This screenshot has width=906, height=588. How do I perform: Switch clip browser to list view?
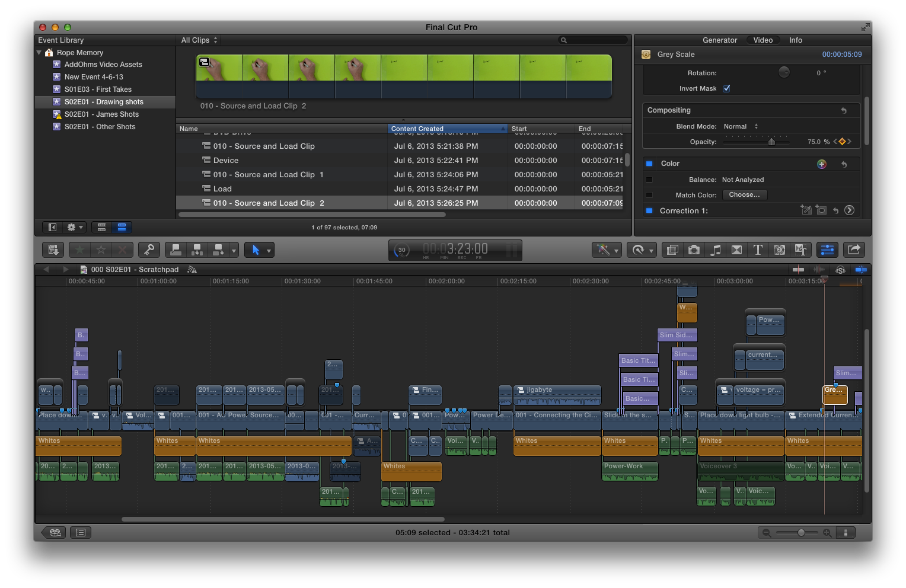(x=122, y=227)
